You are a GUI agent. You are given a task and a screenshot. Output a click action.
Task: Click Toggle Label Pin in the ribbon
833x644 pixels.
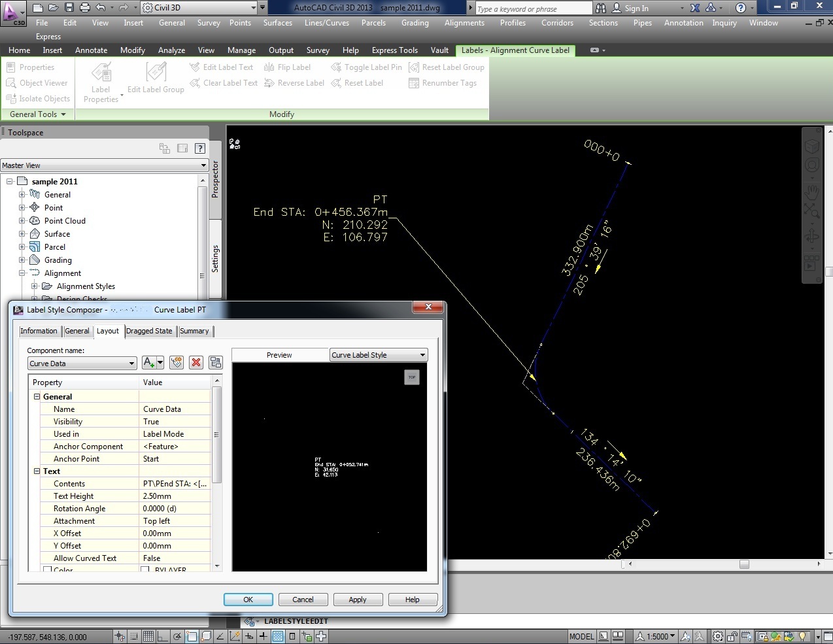366,67
